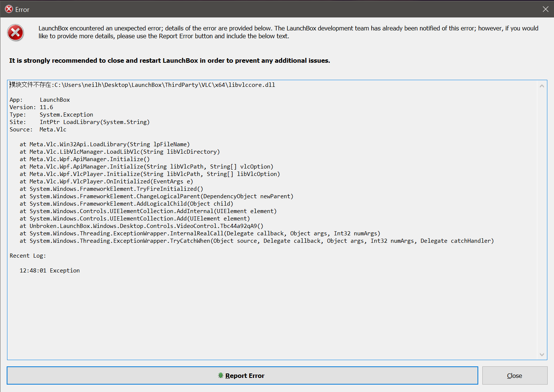Viewport: 554px width, 392px height.
Task: Close the Error dialog with the title bar X
Action: click(x=545, y=9)
